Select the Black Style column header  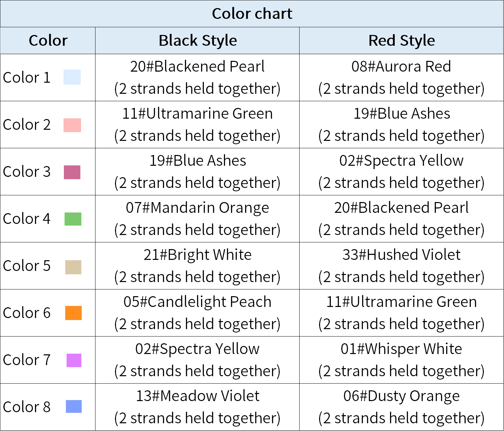click(x=197, y=40)
